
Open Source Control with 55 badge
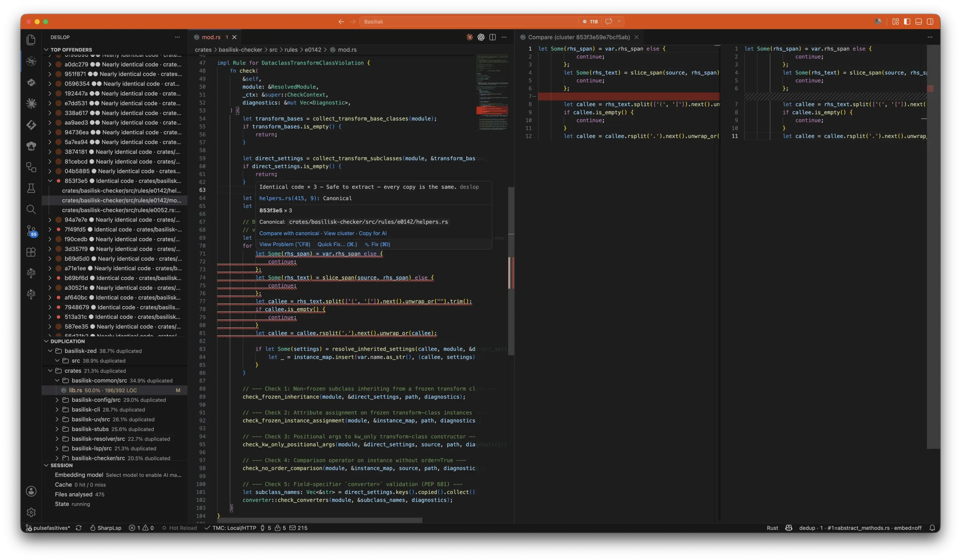(31, 230)
